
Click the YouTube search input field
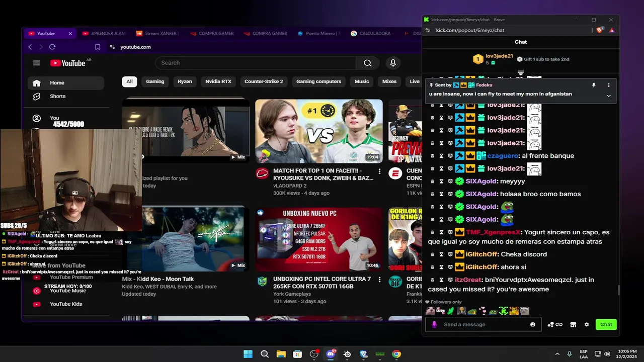coord(256,63)
